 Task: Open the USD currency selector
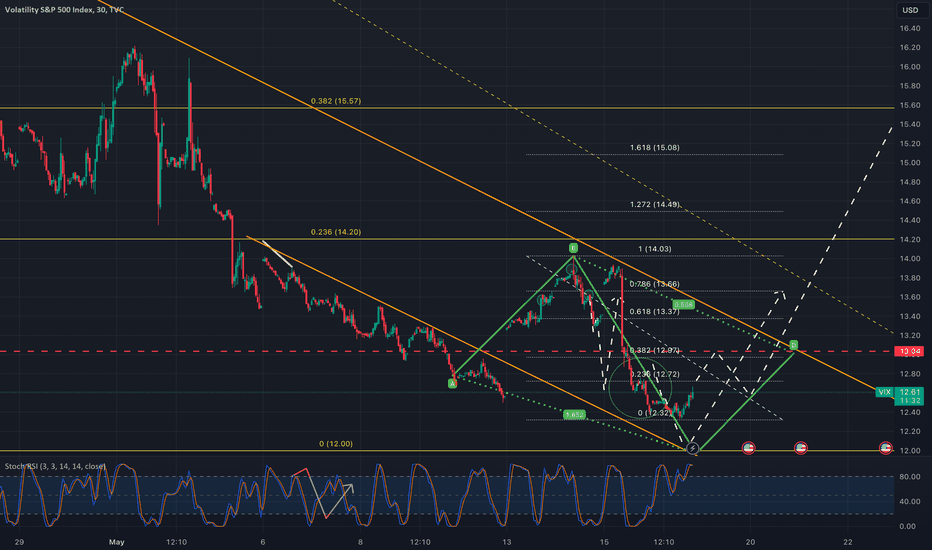[x=910, y=10]
